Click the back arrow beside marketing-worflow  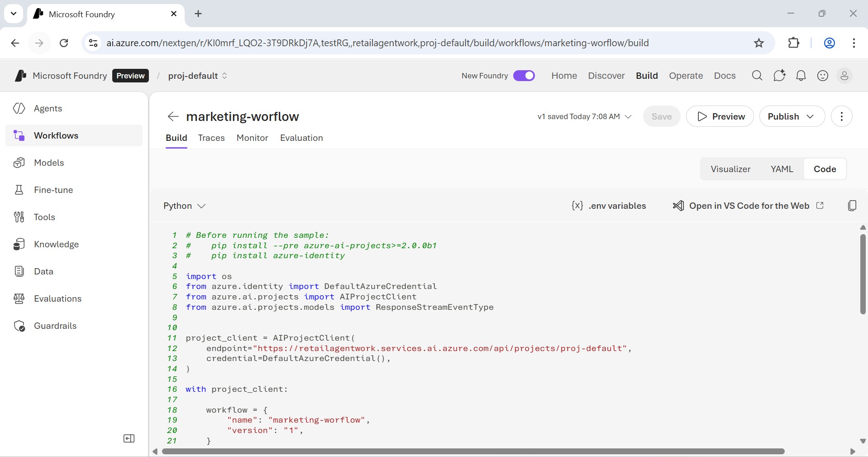pos(173,116)
